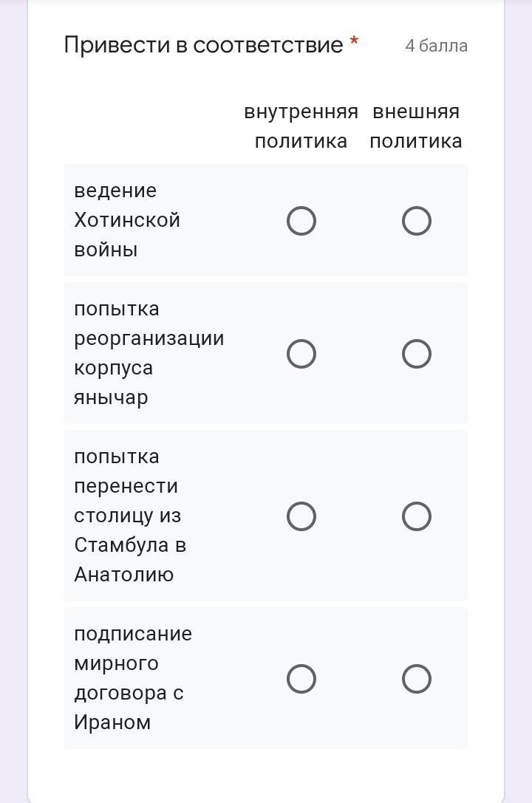Select внешняя политика for реорганизации корпуса янычар

[x=416, y=353]
